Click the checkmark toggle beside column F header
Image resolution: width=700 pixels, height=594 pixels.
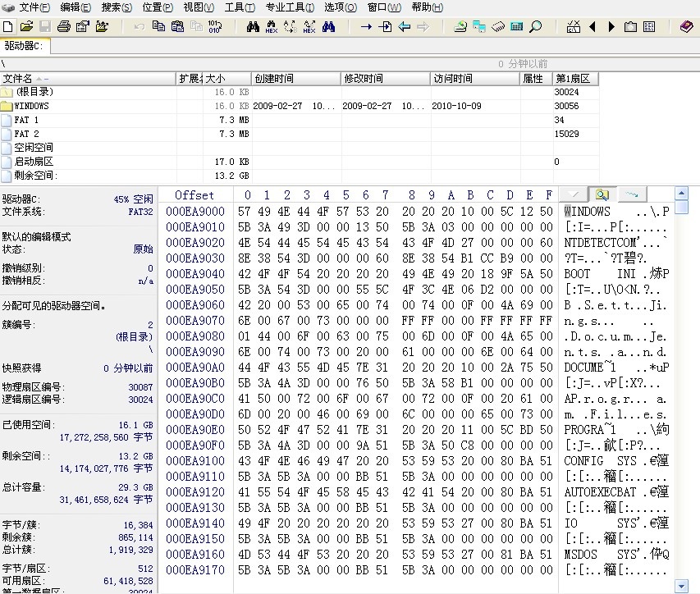574,194
